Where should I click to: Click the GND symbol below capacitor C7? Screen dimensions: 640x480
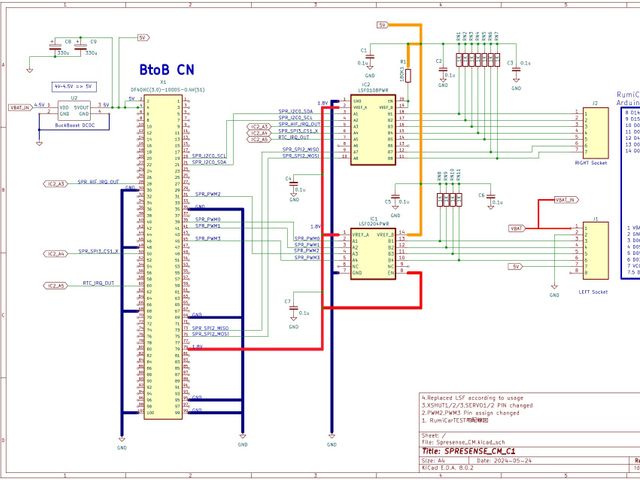pos(293,321)
